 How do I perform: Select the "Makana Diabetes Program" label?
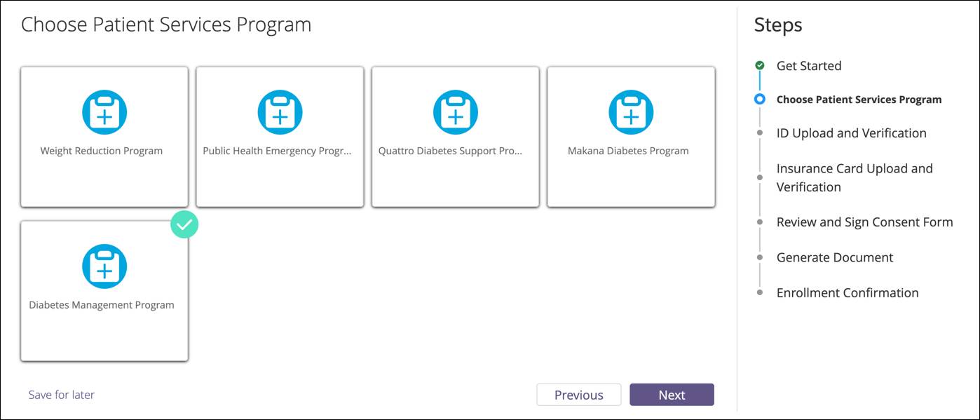pos(628,151)
